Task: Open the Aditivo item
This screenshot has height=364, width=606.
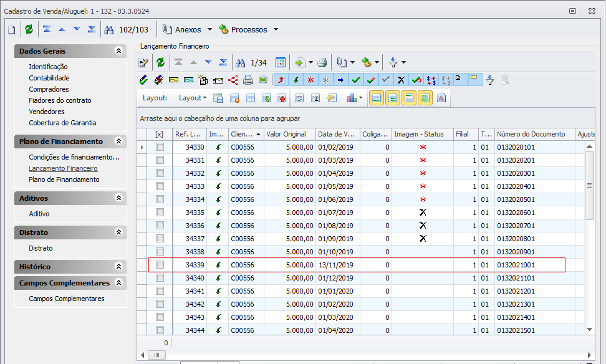Action: click(39, 214)
